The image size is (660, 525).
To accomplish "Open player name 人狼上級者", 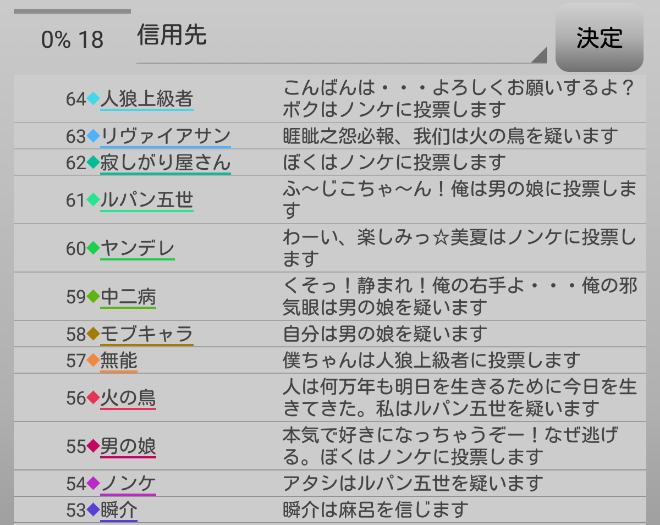I will [146, 99].
